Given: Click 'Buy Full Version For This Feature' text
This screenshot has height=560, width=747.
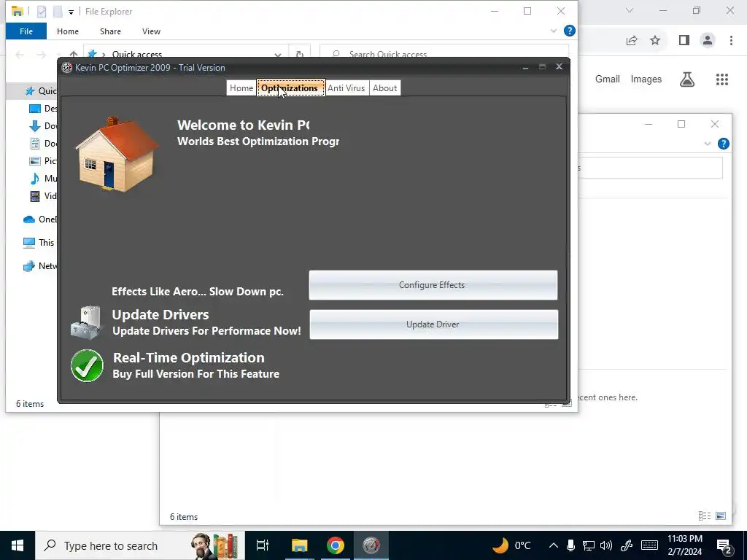Looking at the screenshot, I should pos(196,374).
